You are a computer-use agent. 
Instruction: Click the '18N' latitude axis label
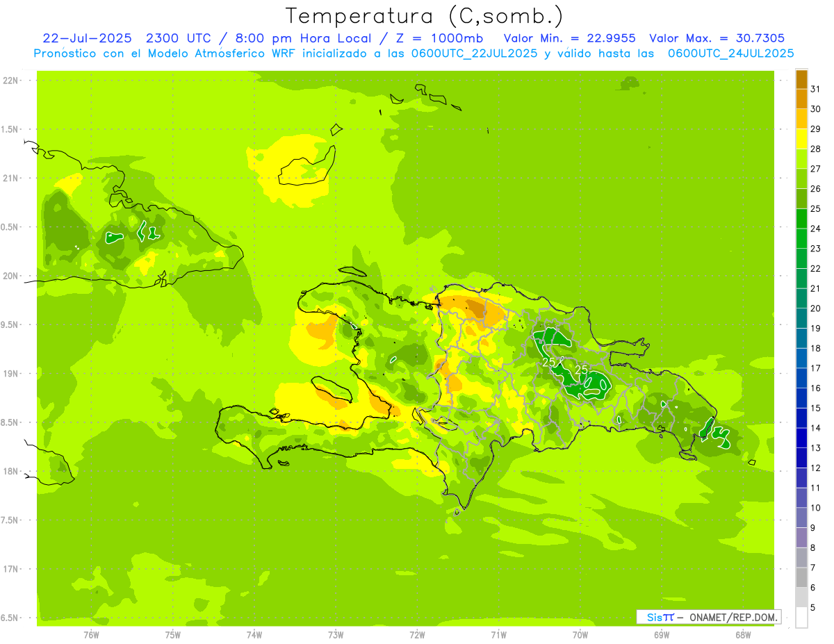pos(10,471)
